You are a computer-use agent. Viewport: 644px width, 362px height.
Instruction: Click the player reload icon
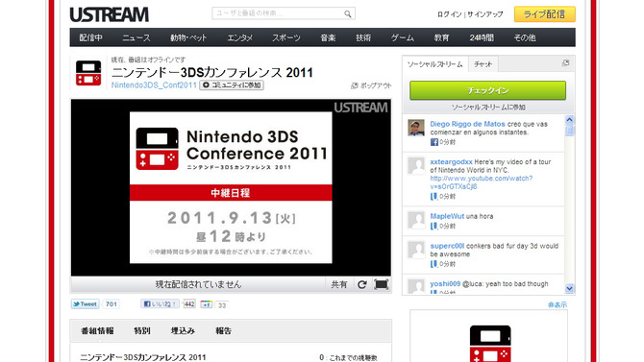[x=361, y=284]
